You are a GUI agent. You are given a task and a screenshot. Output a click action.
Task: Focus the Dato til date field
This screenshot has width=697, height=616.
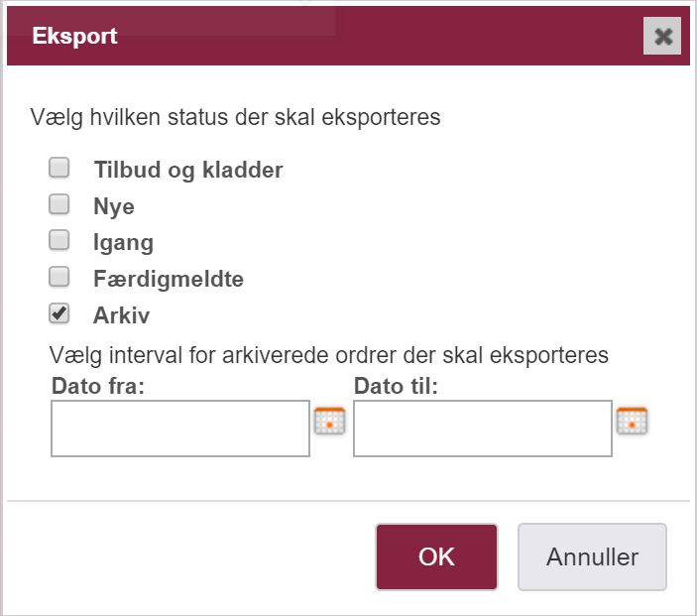click(483, 429)
